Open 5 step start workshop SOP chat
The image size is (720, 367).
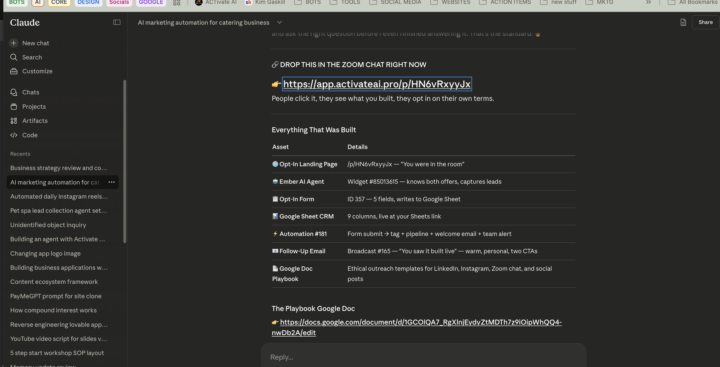pyautogui.click(x=57, y=353)
